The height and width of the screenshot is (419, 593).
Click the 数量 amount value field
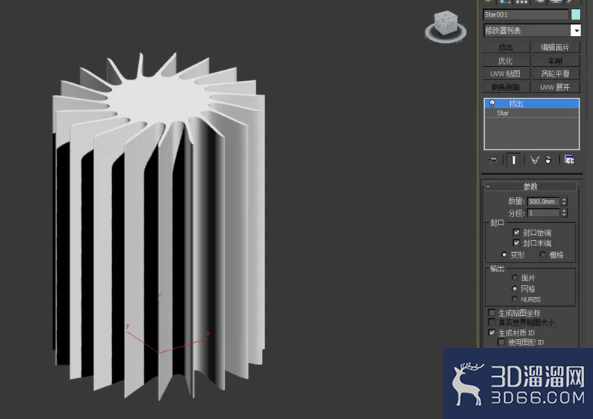(543, 202)
